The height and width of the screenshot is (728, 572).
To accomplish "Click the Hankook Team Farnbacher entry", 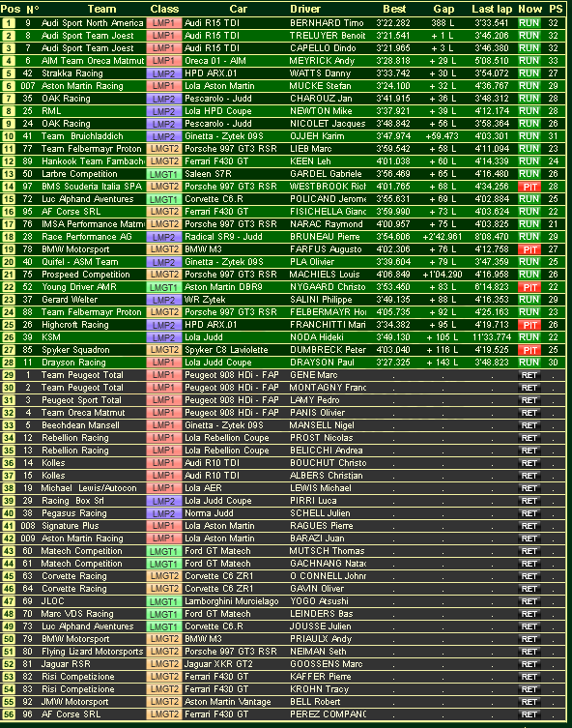I will [x=93, y=160].
